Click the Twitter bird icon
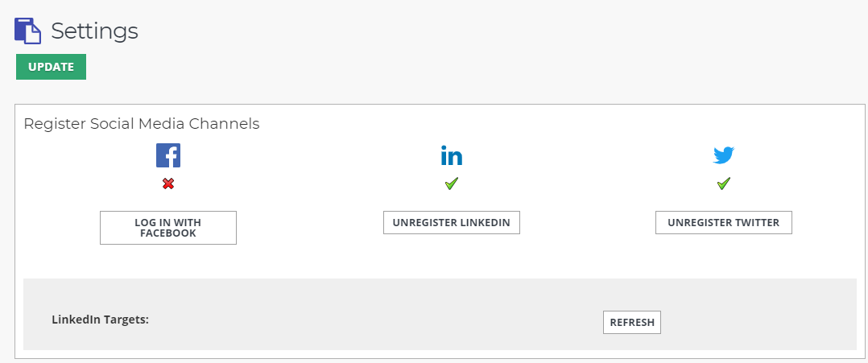This screenshot has height=363, width=868. 724,155
